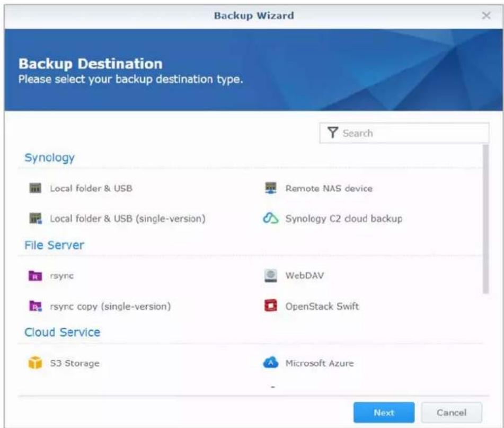This screenshot has height=428, width=504.
Task: Click the Cancel button
Action: tap(452, 412)
